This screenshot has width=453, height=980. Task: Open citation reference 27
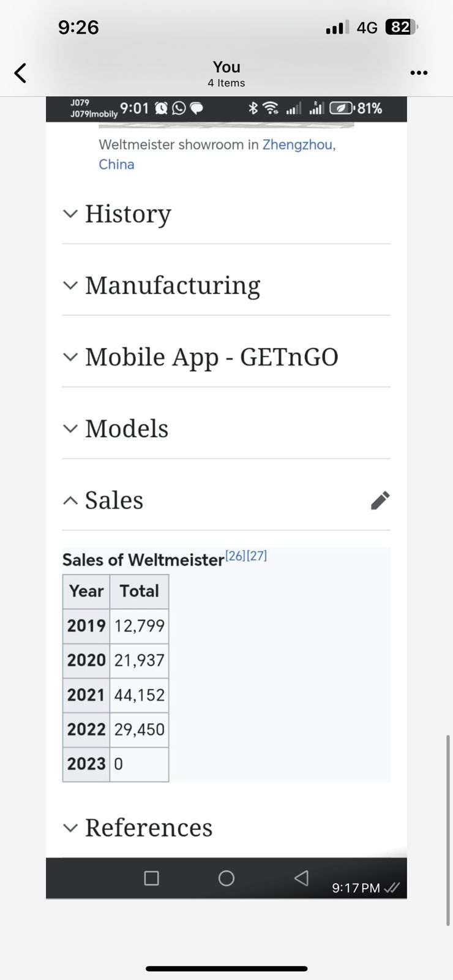click(x=257, y=556)
